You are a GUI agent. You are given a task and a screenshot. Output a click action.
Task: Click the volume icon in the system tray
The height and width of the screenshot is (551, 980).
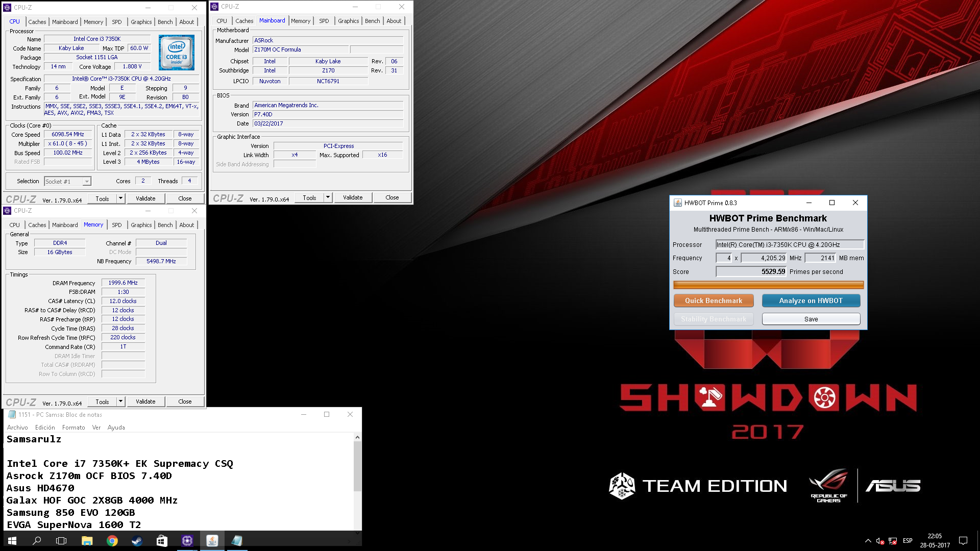click(880, 541)
